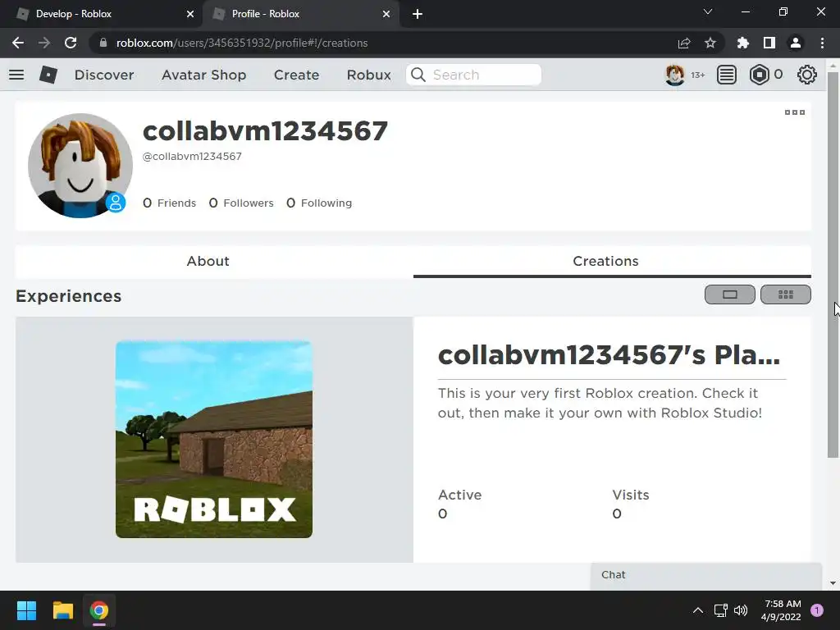Open Chrome tab search dropdown arrow
Screen dimensions: 840x630
708,11
